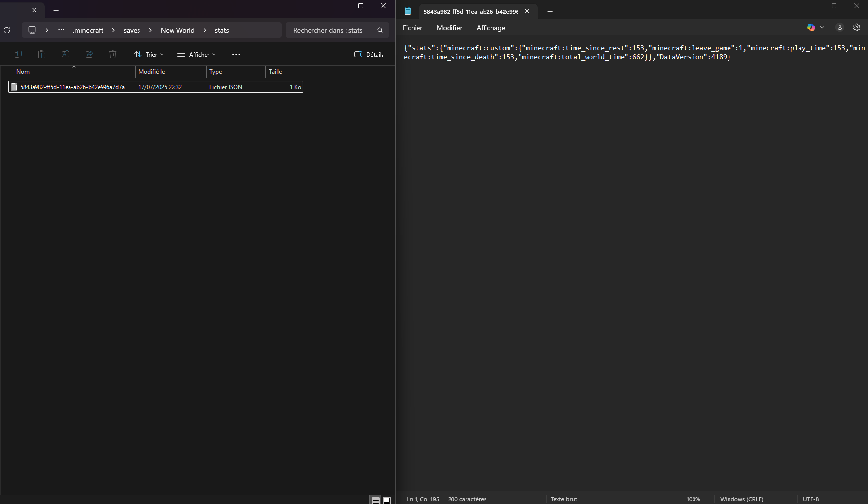This screenshot has height=504, width=868.
Task: Click the account profile icon in Notepad
Action: click(840, 27)
